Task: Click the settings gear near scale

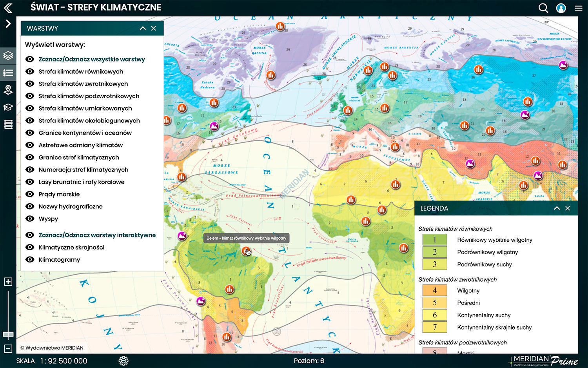Action: 123,361
